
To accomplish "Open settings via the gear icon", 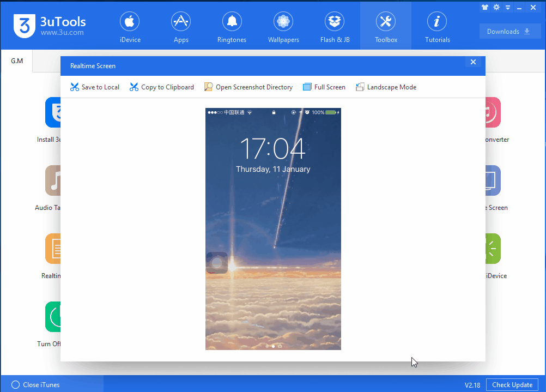I will pos(496,7).
